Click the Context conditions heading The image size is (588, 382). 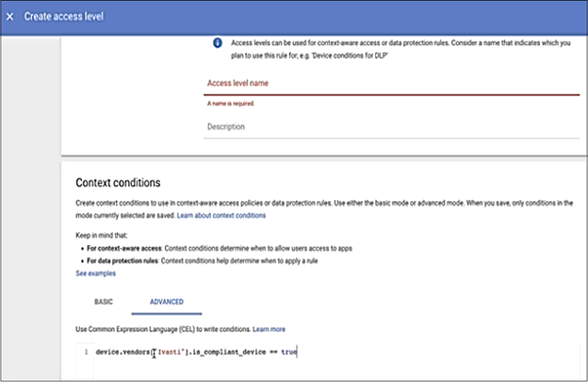pos(118,182)
